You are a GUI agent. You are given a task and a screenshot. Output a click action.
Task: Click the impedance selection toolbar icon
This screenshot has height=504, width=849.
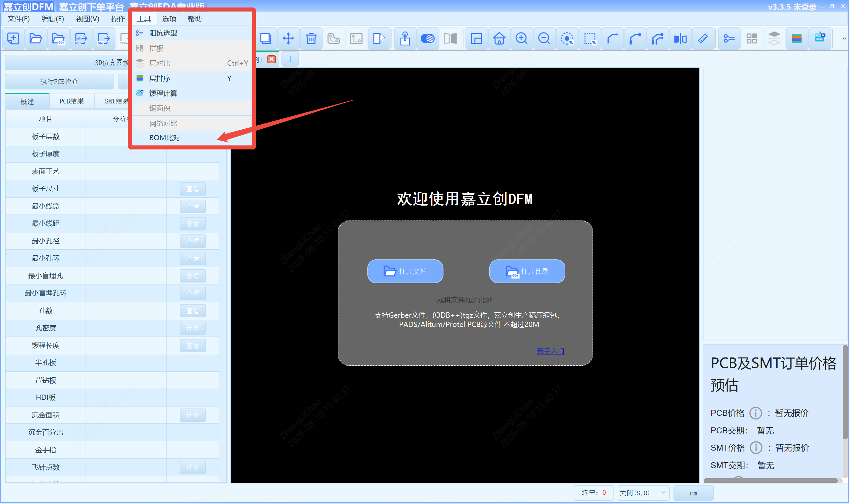tap(729, 38)
